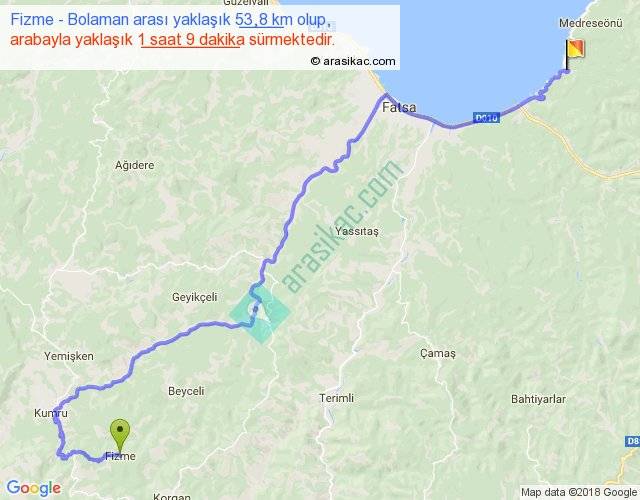
Task: Click the © arasikac.com credit text
Action: [x=353, y=61]
